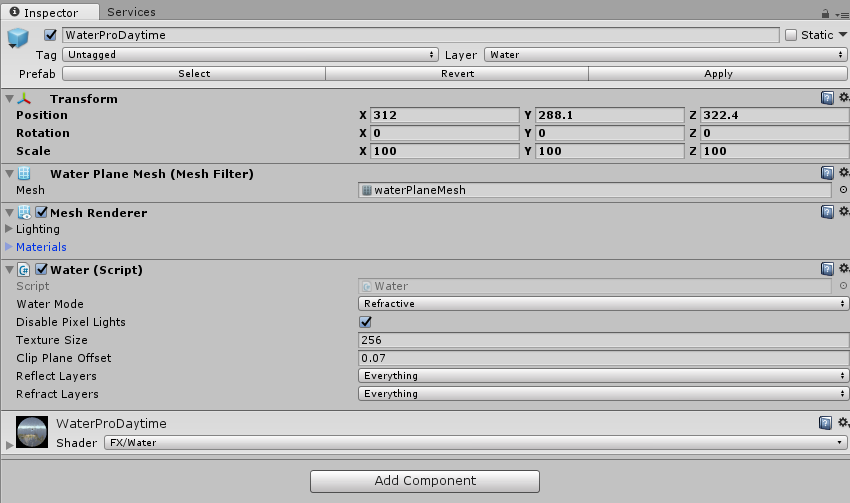
Task: Uncheck Disable Pixel Lights
Action: (365, 322)
